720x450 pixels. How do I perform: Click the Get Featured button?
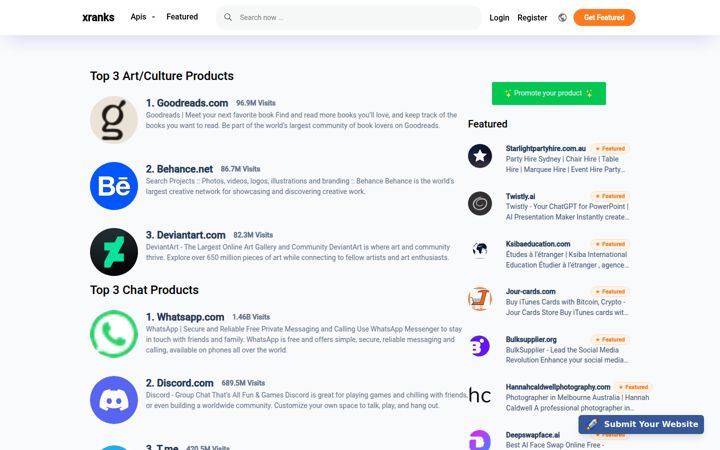tap(604, 17)
